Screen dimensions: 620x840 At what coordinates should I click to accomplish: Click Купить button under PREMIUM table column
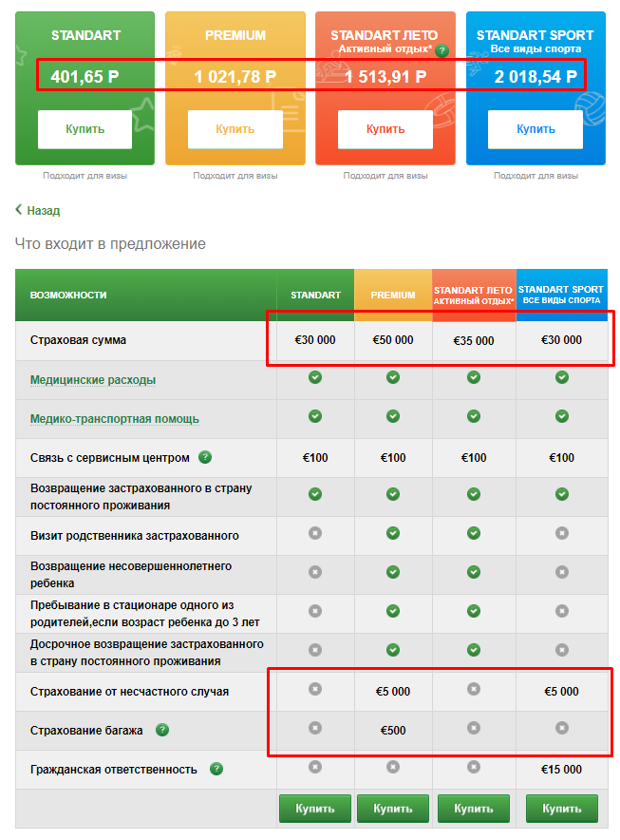coord(393,809)
